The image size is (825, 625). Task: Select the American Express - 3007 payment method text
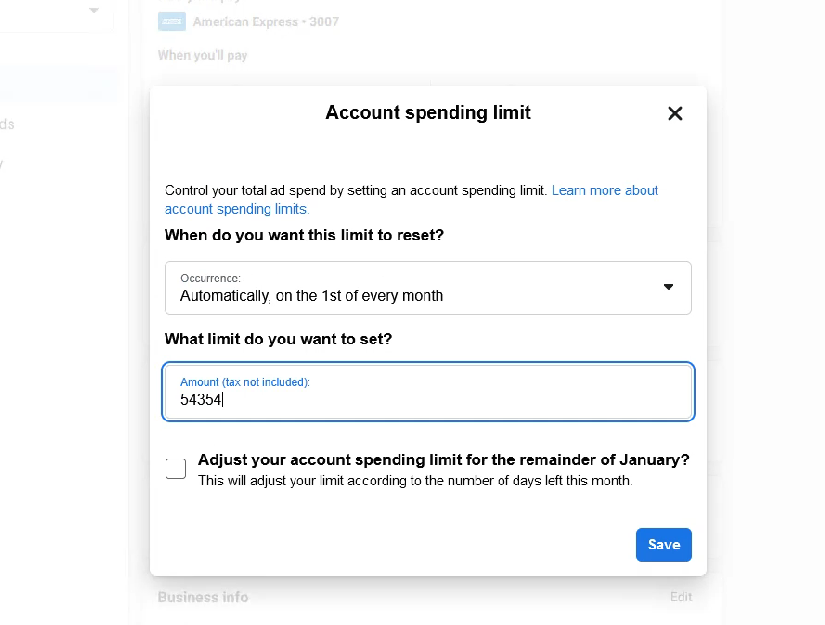265,22
